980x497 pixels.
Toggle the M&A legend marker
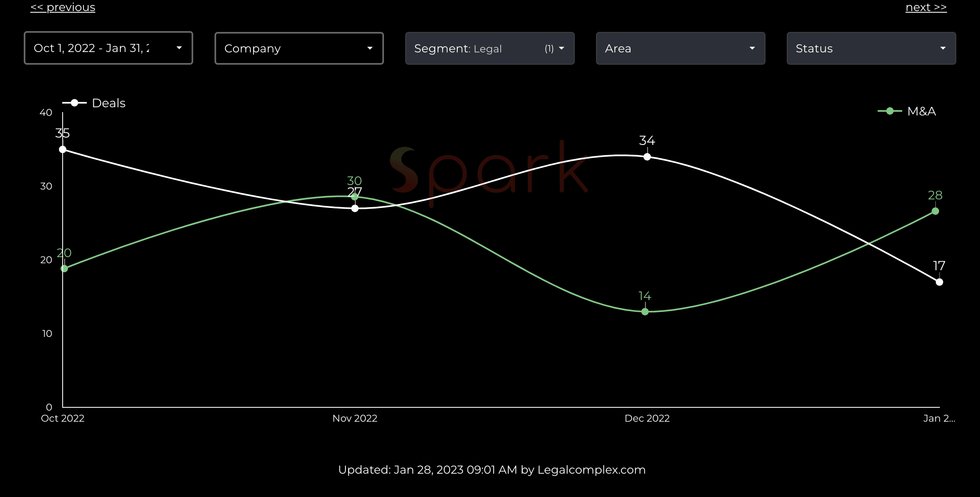(x=890, y=111)
